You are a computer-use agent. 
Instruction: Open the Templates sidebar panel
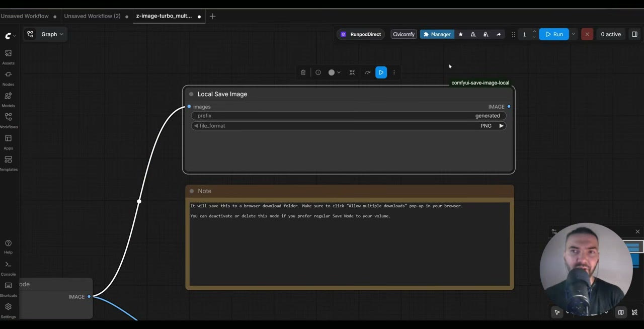(8, 163)
